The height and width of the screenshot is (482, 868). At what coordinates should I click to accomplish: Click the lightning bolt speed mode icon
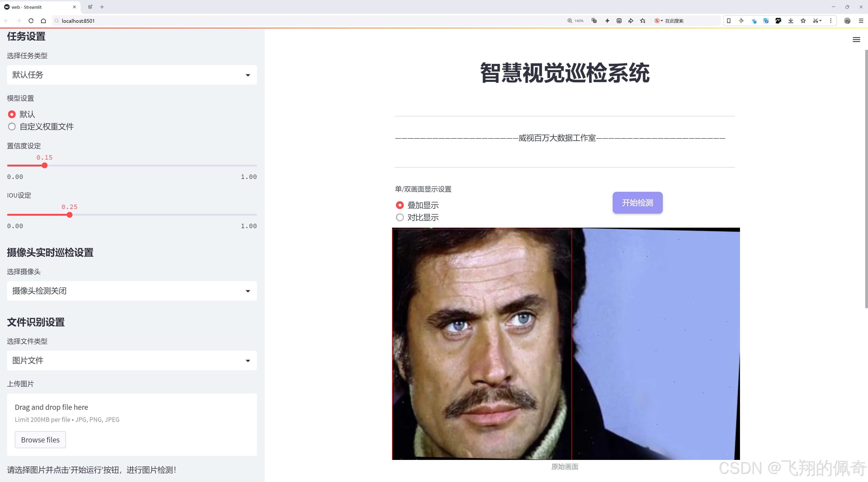[607, 20]
